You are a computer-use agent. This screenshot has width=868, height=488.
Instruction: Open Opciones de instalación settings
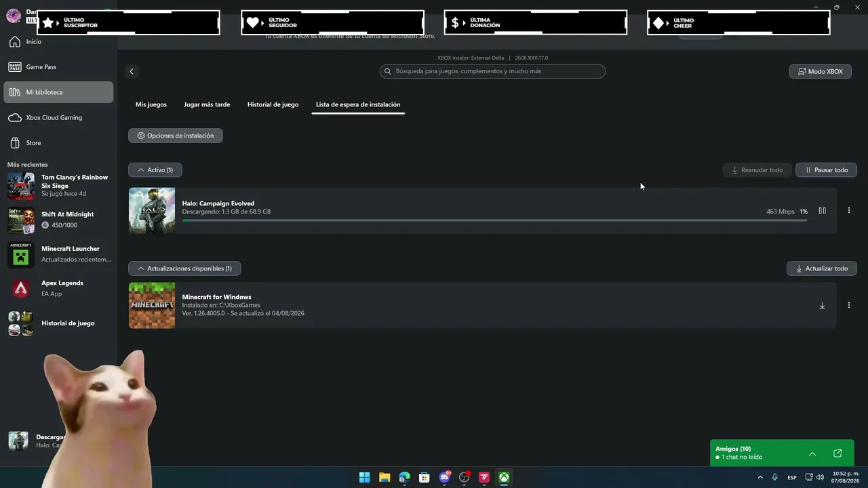(x=176, y=136)
